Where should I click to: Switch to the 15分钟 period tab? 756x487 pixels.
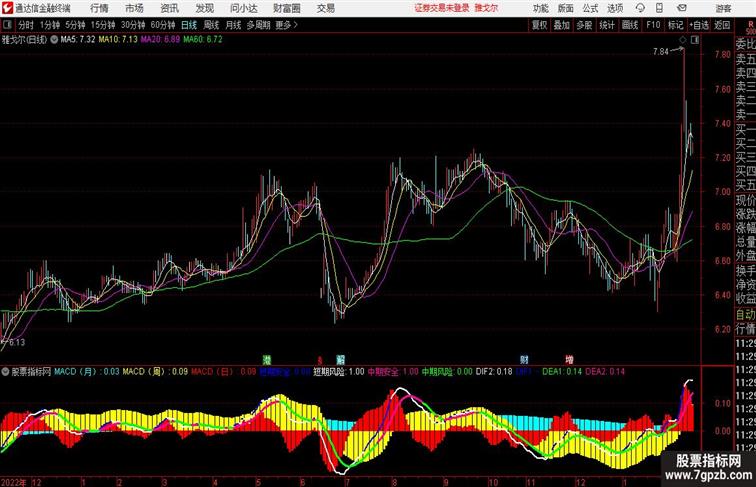coord(103,25)
